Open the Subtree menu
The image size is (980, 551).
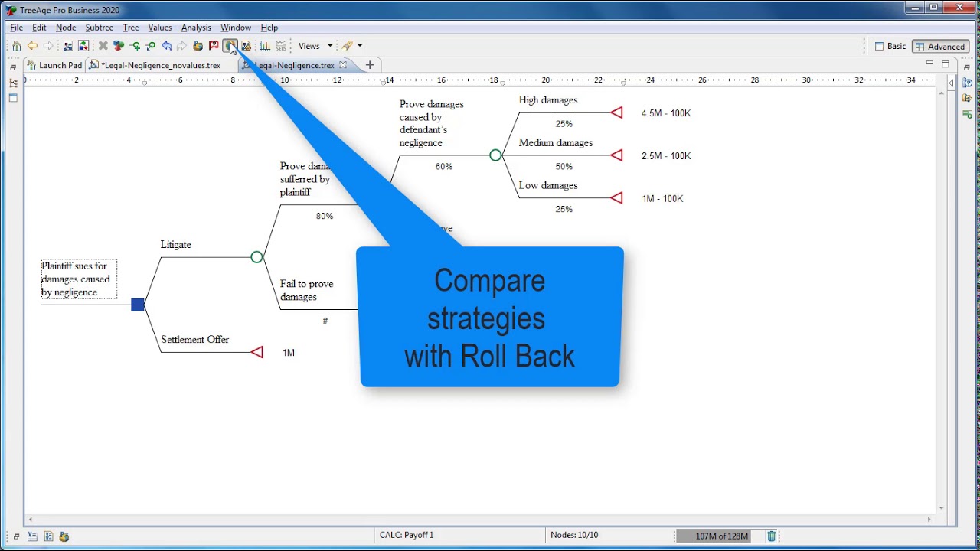pyautogui.click(x=100, y=28)
